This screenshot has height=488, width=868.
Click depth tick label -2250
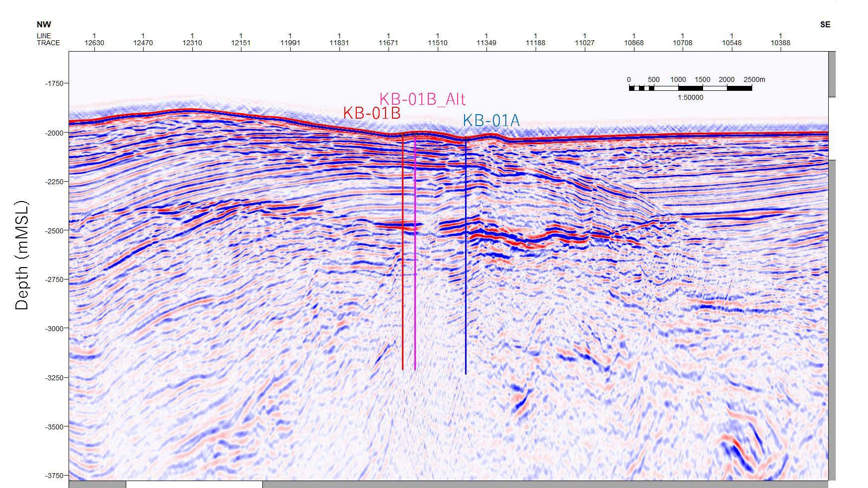pyautogui.click(x=54, y=182)
